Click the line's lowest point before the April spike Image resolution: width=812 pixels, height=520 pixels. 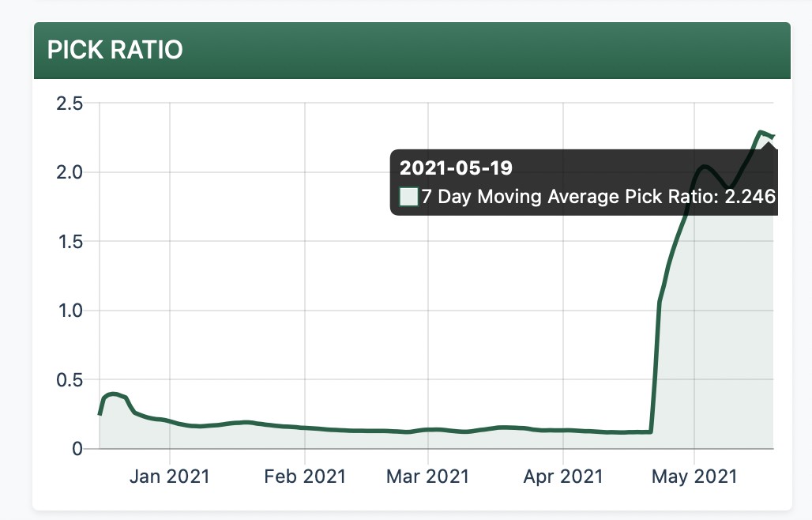click(624, 432)
